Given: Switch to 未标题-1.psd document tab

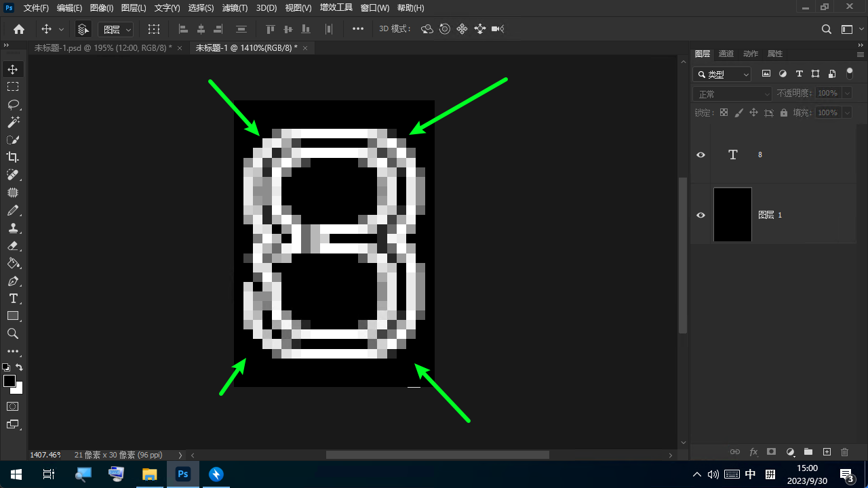Looking at the screenshot, I should pyautogui.click(x=102, y=48).
